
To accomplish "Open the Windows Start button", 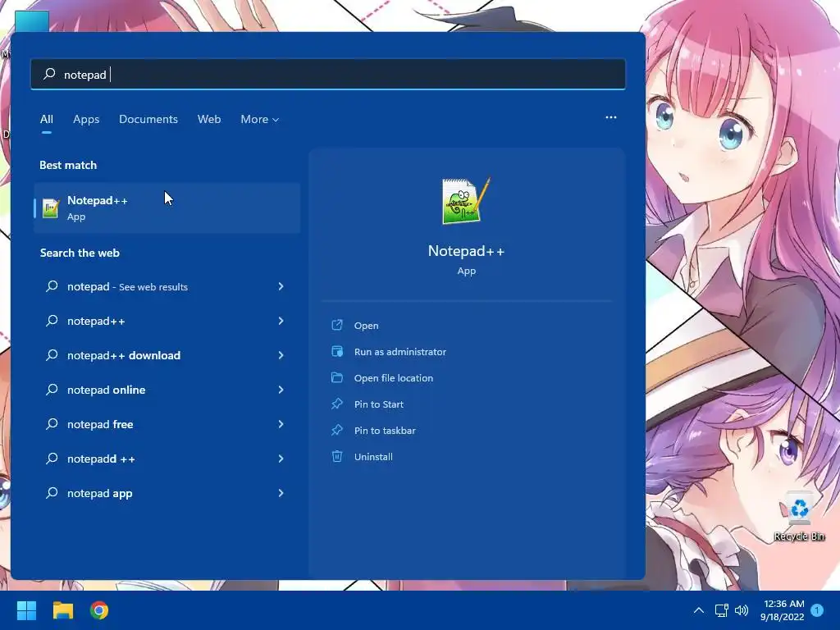I will [26, 610].
